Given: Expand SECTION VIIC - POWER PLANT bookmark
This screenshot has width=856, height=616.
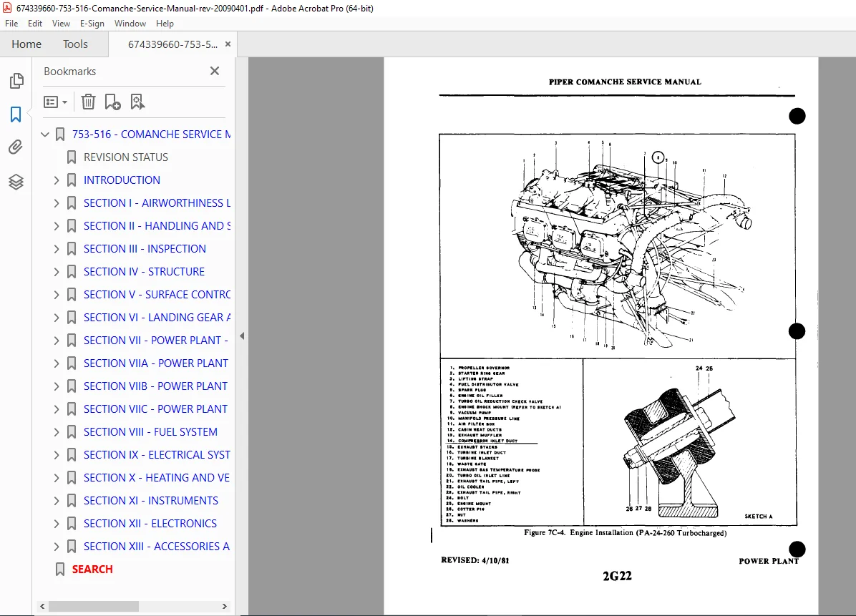Looking at the screenshot, I should pyautogui.click(x=57, y=409).
